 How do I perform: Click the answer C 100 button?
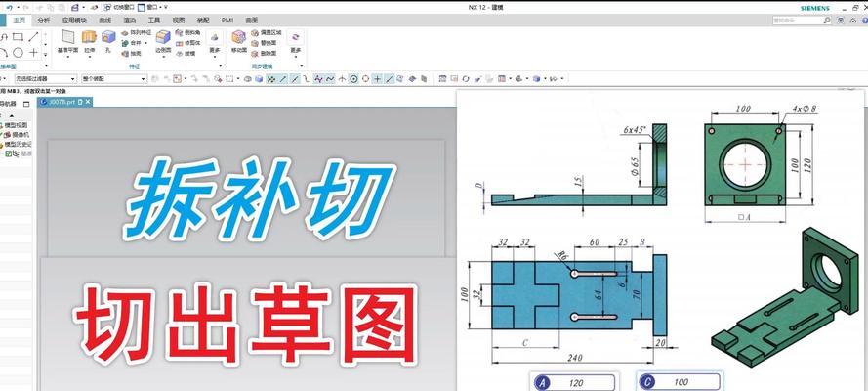click(680, 382)
